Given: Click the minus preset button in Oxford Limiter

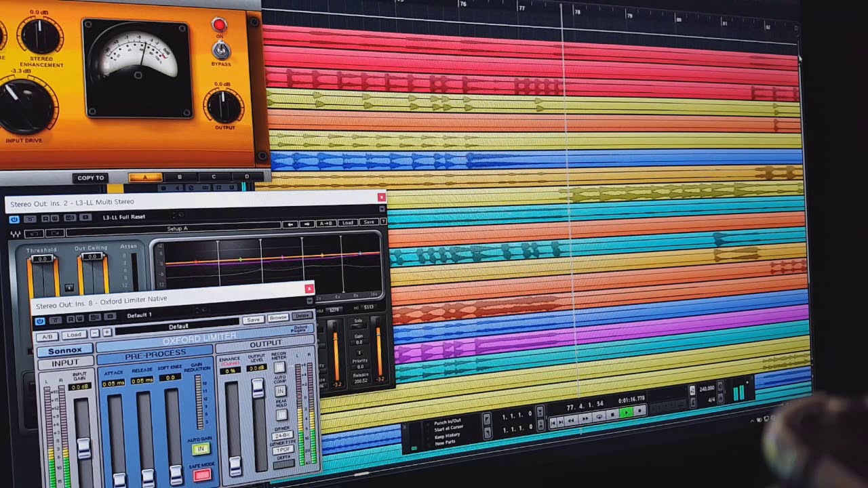Looking at the screenshot, I should (x=95, y=333).
